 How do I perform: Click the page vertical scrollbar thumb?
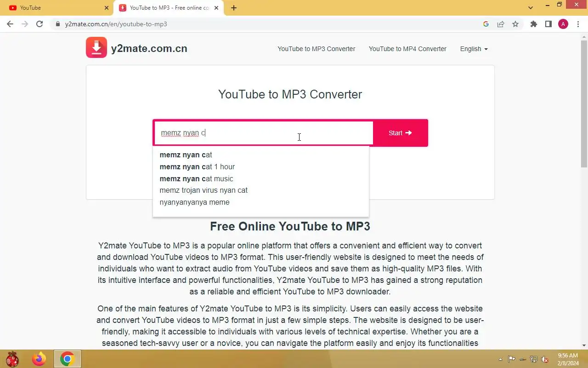tap(584, 104)
